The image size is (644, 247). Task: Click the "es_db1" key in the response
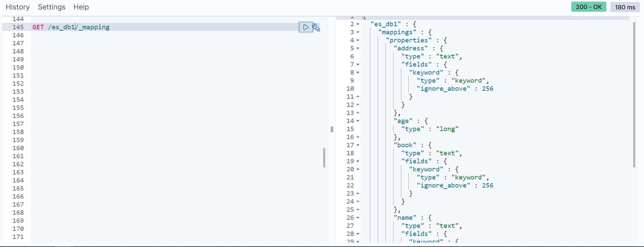coord(386,24)
